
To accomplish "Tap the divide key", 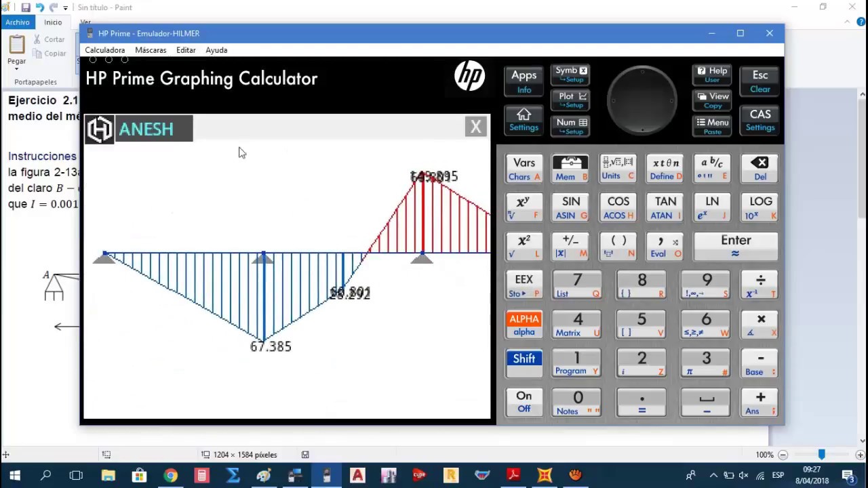I will (759, 285).
